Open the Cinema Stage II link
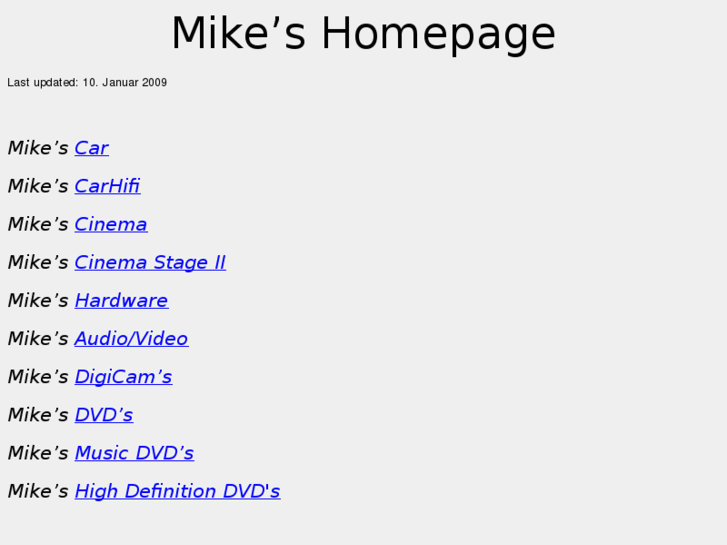This screenshot has width=727, height=545. point(150,262)
